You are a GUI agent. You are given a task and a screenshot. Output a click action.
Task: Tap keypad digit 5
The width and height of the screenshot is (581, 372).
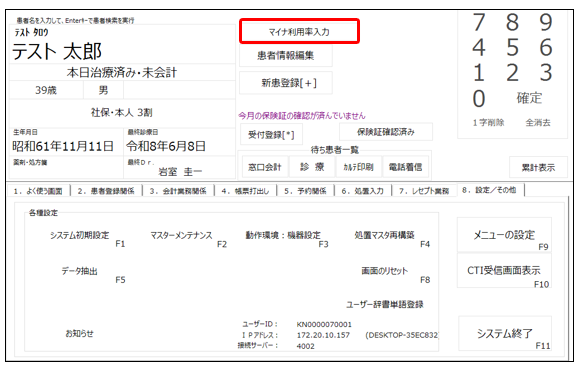(x=512, y=47)
